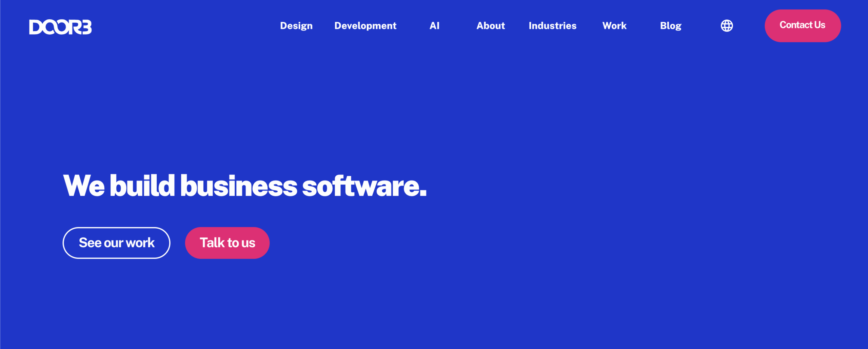
Task: Expand the Development navigation menu
Action: pyautogui.click(x=365, y=26)
